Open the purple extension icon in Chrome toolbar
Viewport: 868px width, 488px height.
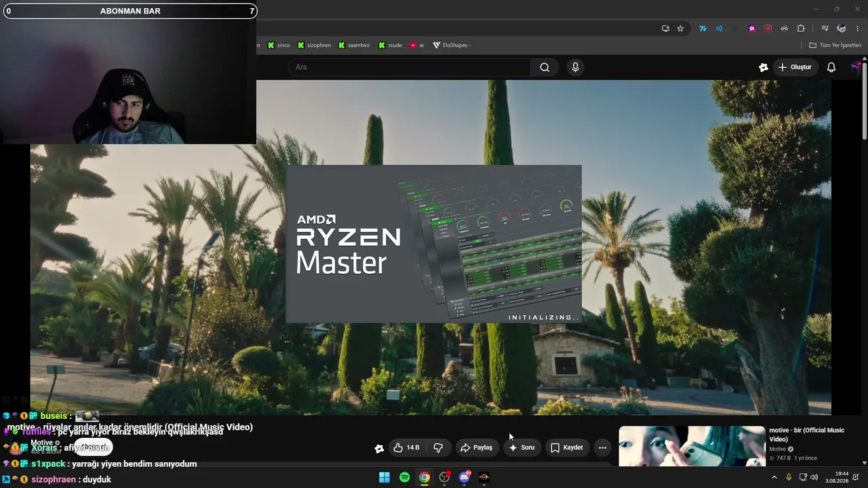tap(751, 28)
